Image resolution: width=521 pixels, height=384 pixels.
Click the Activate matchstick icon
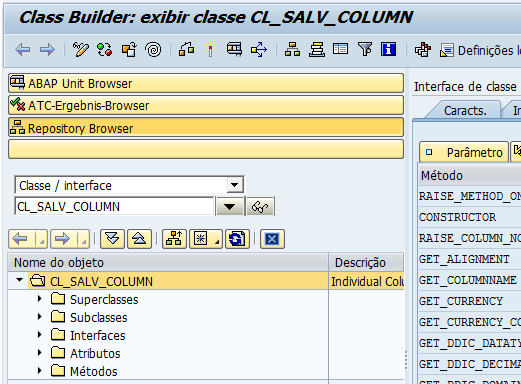click(x=210, y=50)
